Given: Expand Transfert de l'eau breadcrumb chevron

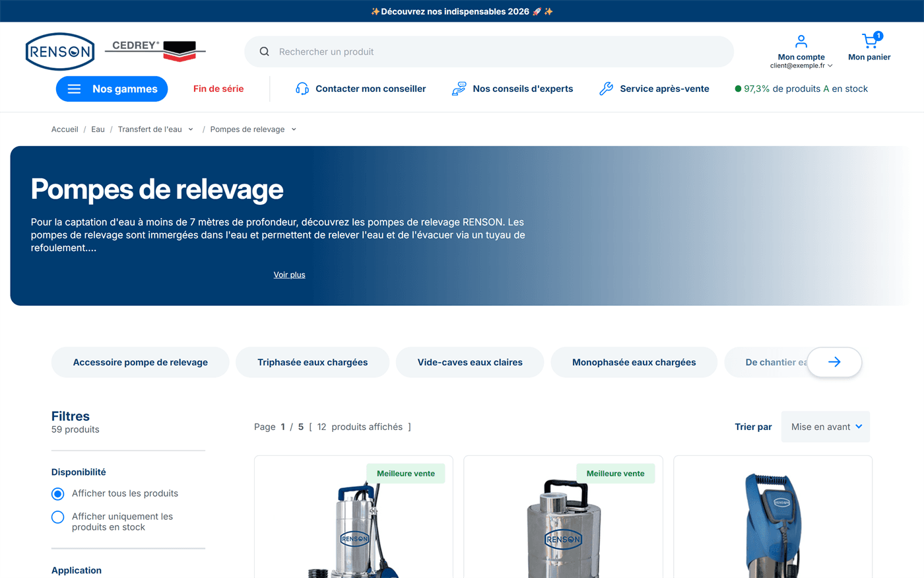Looking at the screenshot, I should point(191,129).
